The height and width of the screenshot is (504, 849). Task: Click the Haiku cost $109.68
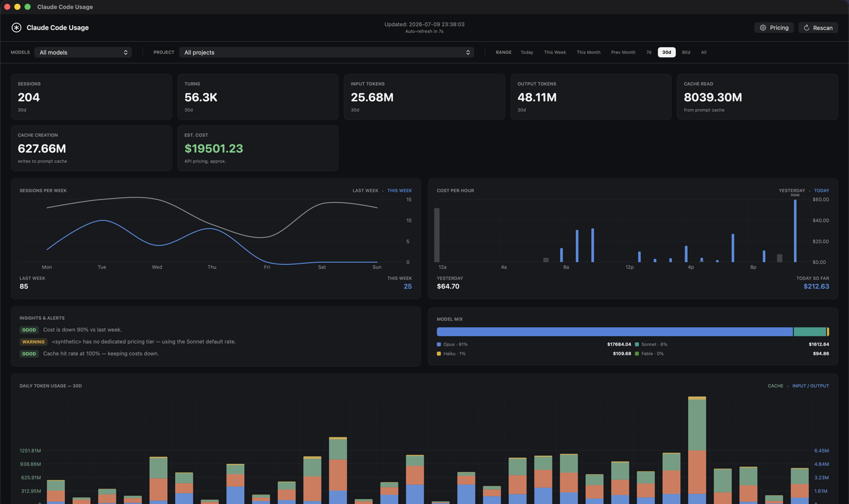click(x=622, y=353)
